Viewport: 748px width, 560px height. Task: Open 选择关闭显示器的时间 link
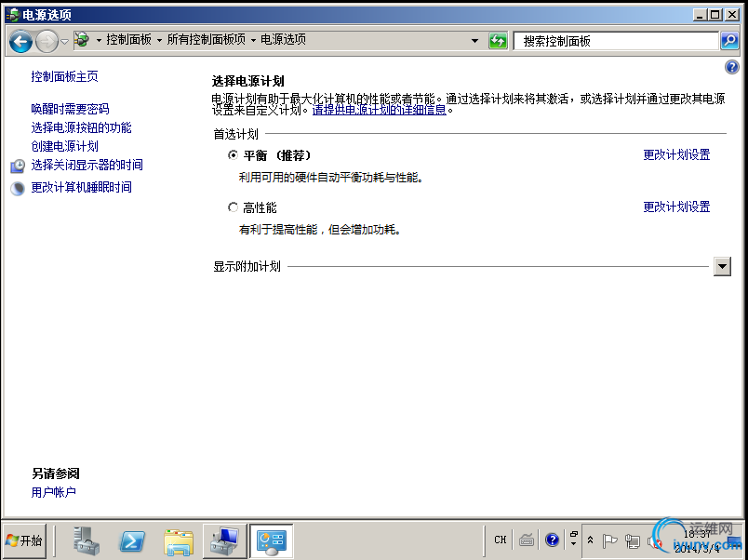pyautogui.click(x=87, y=165)
